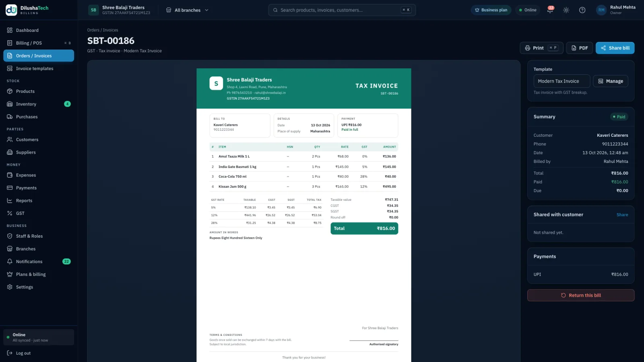Viewport: 644px width, 362px height.
Task: Open Expenses page
Action: click(x=39, y=175)
